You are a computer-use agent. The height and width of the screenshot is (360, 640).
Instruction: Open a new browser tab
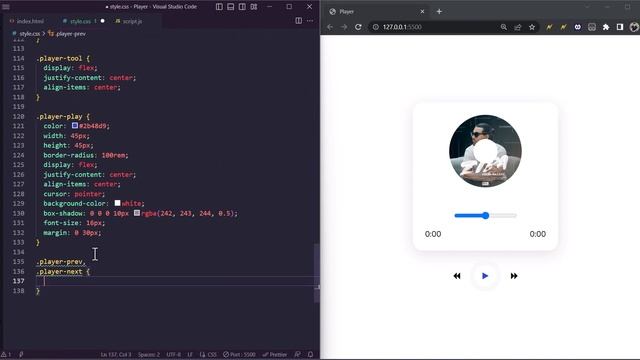[x=439, y=11]
